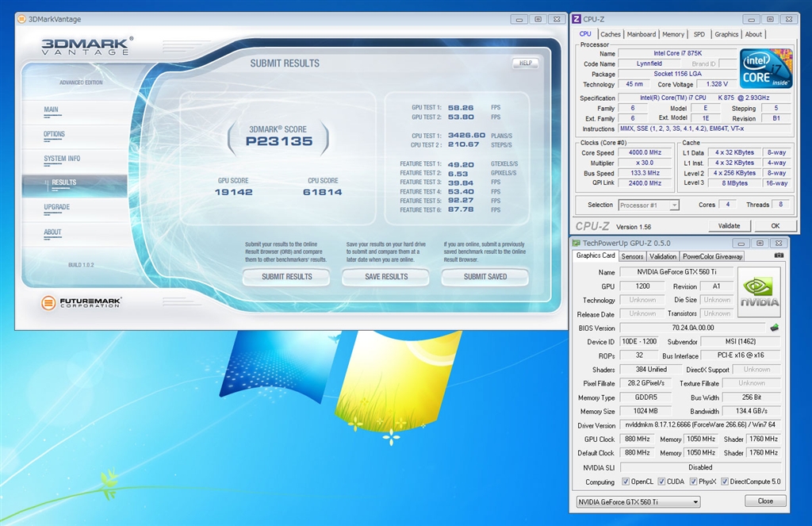Viewport: 812px width, 526px height.
Task: Click the Help button in 3DMark
Action: [x=524, y=63]
